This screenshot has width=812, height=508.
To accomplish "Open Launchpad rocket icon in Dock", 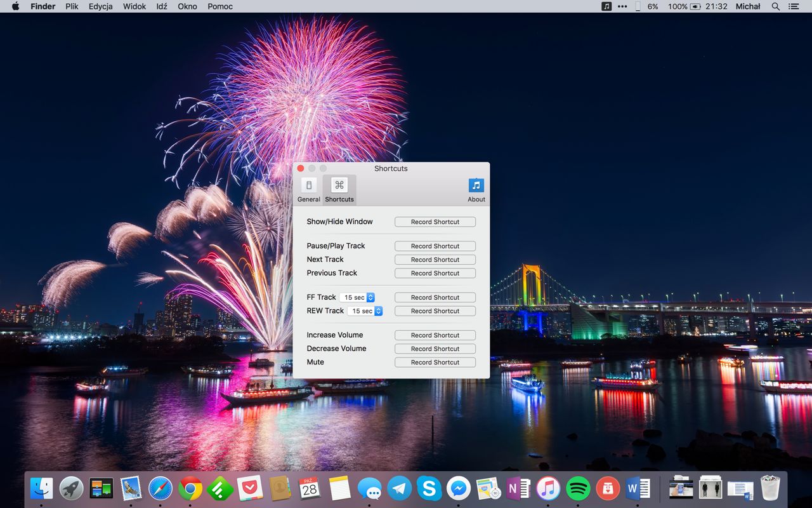I will (x=72, y=488).
